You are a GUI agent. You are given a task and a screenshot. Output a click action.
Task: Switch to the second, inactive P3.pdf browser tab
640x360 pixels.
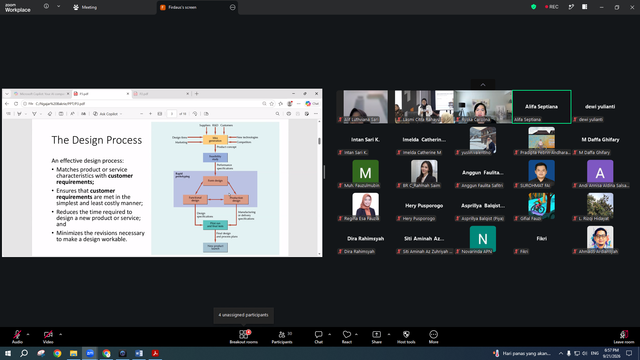coord(161,93)
